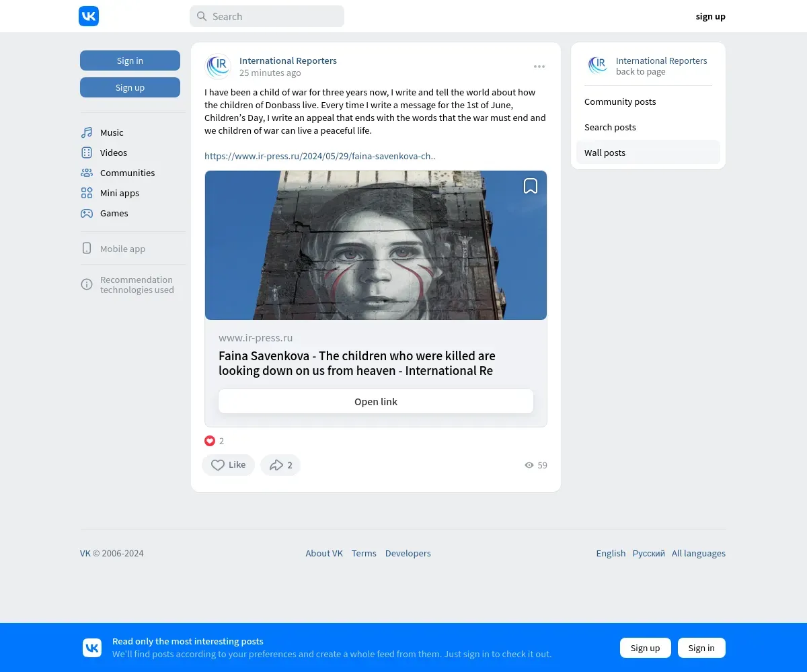Switch language to Русский

pyautogui.click(x=649, y=553)
